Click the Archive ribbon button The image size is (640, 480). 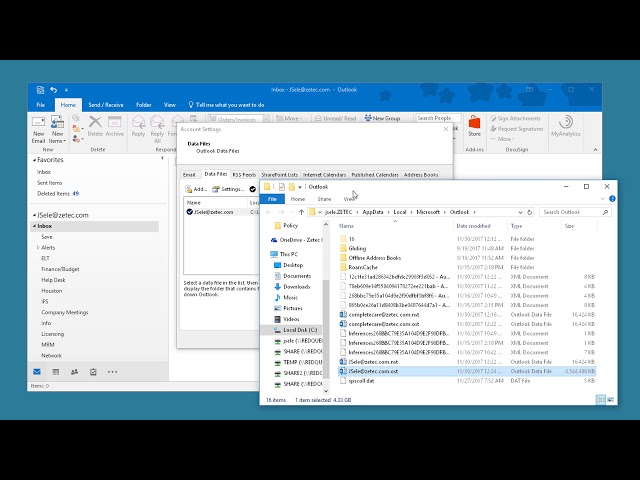point(115,126)
